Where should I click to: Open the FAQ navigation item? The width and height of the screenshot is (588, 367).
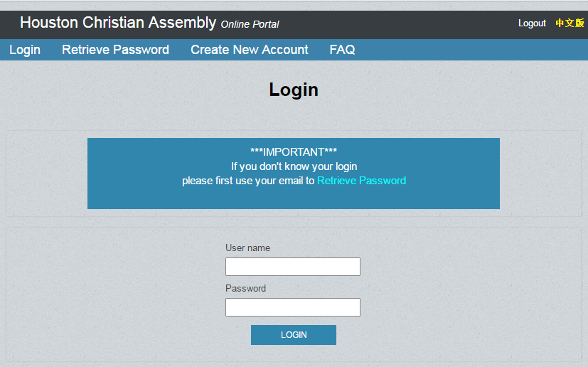click(342, 50)
